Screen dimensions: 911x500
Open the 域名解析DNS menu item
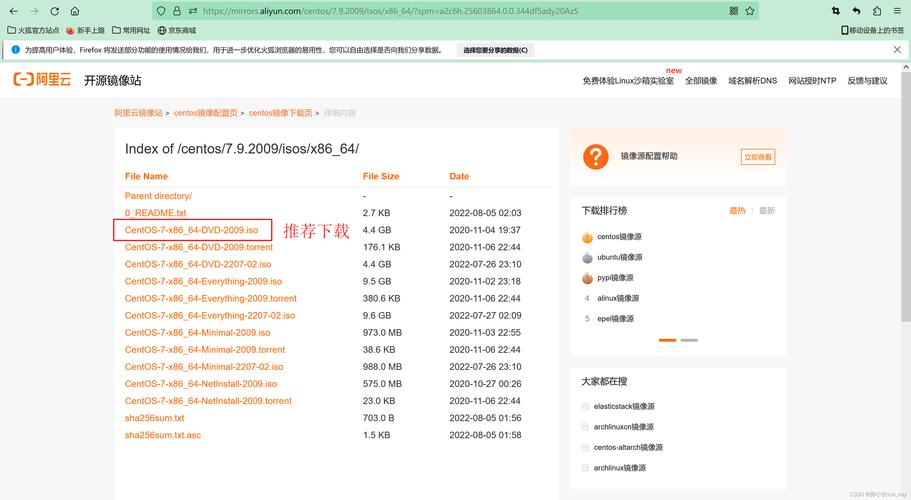tap(752, 81)
